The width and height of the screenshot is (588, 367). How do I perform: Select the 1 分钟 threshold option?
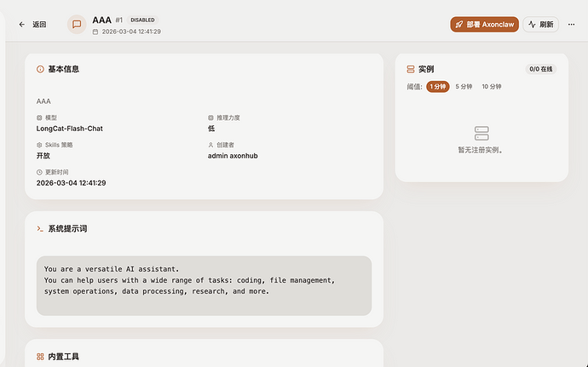tap(437, 86)
